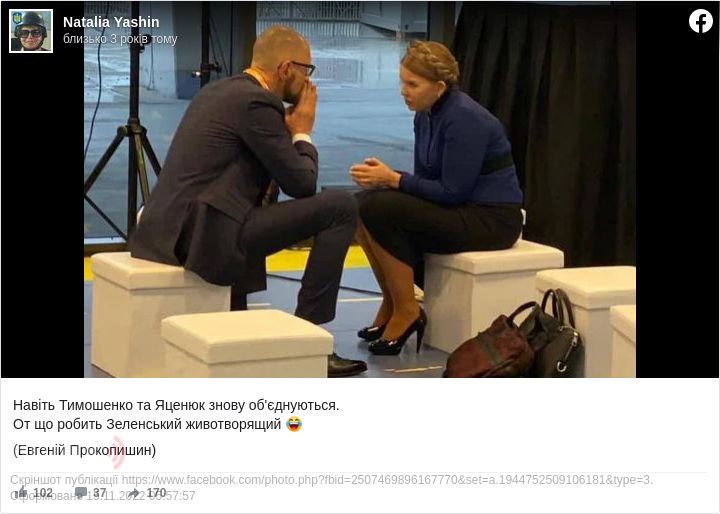Click the 'близько 3 років тому' timestamp

click(x=120, y=39)
